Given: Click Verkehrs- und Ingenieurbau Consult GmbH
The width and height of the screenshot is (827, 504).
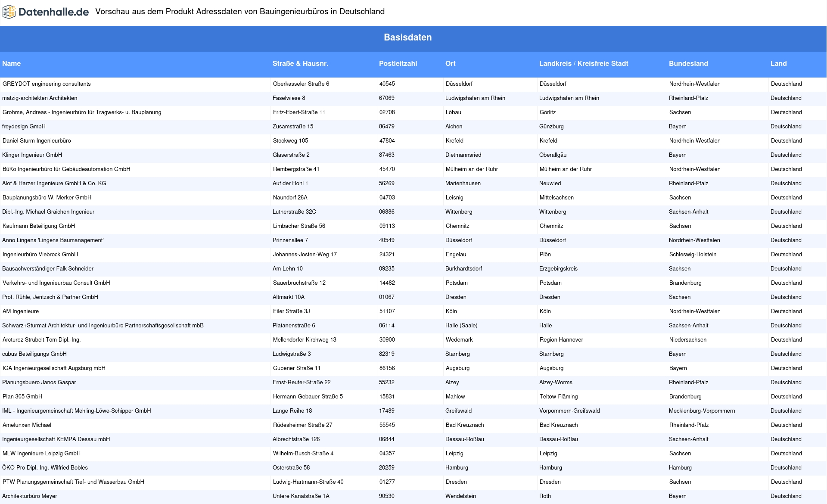Looking at the screenshot, I should 56,283.
